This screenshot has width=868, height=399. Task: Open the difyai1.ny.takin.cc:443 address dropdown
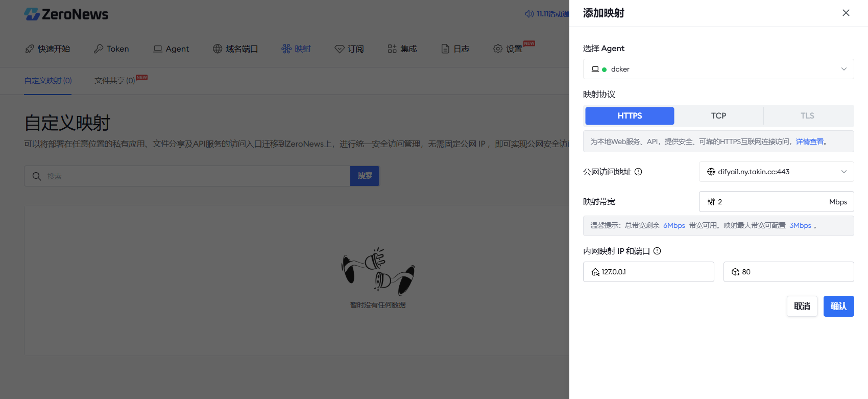point(776,172)
